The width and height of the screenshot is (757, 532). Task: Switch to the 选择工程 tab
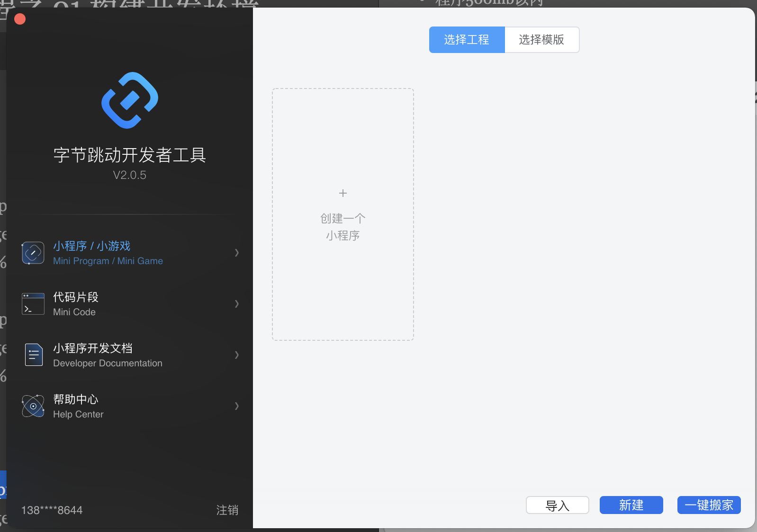pos(467,40)
